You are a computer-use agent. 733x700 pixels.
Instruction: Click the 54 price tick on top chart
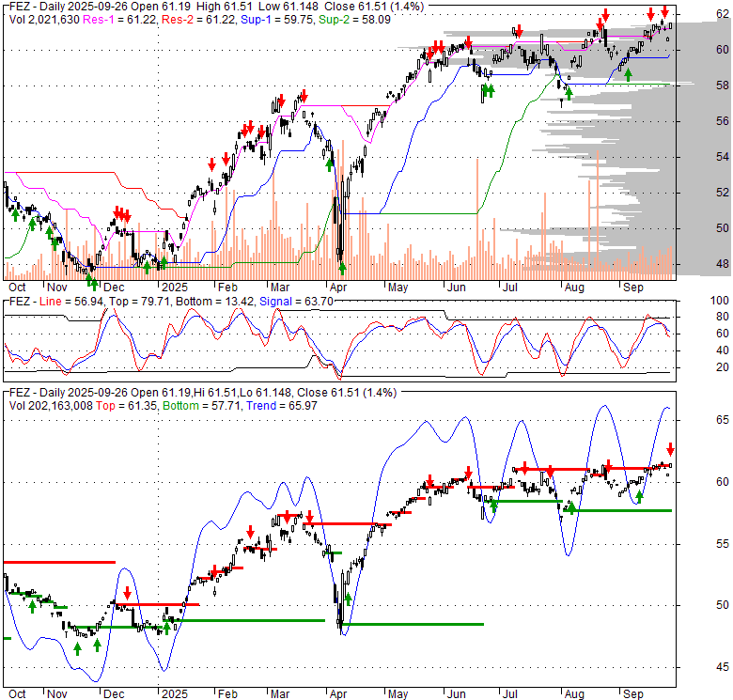[723, 157]
